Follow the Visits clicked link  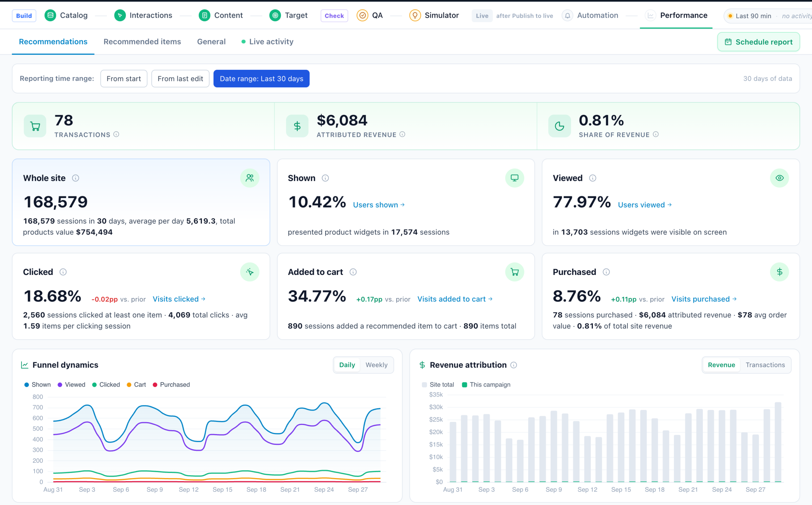pyautogui.click(x=179, y=299)
